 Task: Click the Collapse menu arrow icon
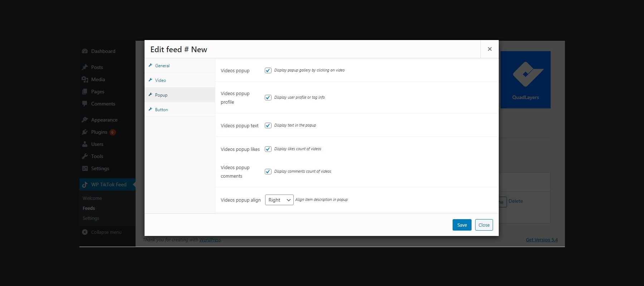coord(85,232)
